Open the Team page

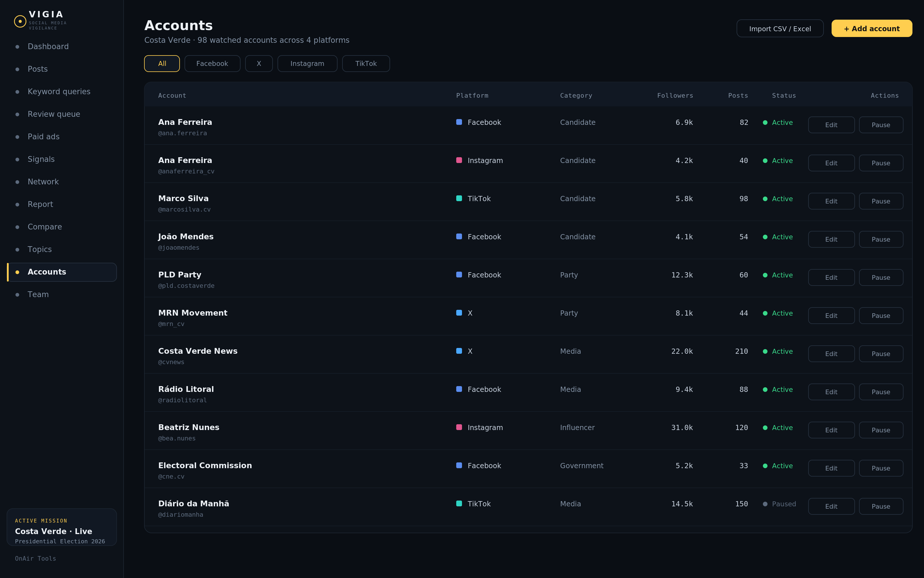[62, 295]
